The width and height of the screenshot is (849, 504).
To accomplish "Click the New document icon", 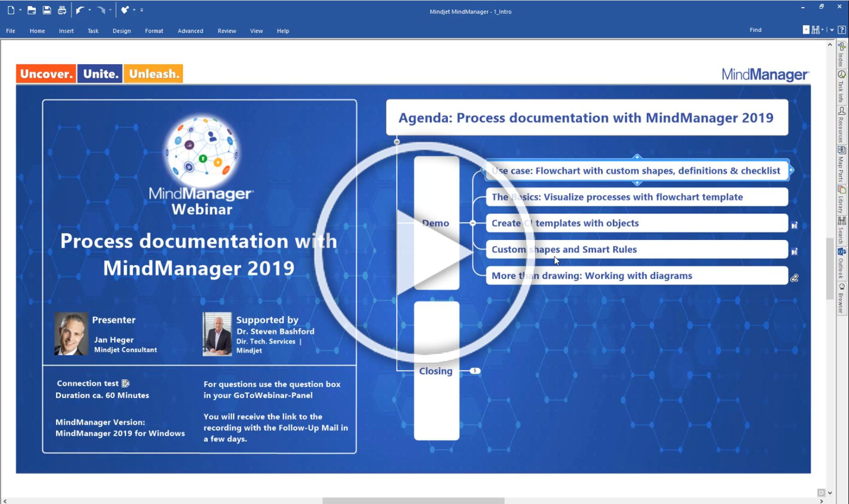I will click(11, 10).
